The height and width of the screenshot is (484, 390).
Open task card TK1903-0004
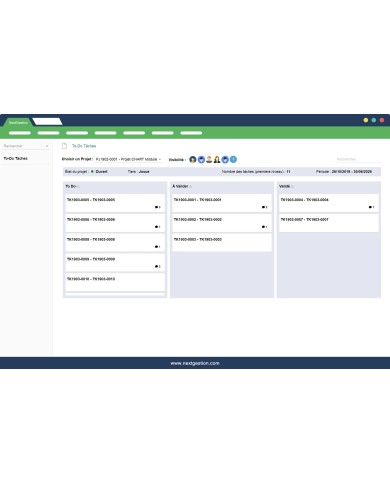[x=329, y=203]
